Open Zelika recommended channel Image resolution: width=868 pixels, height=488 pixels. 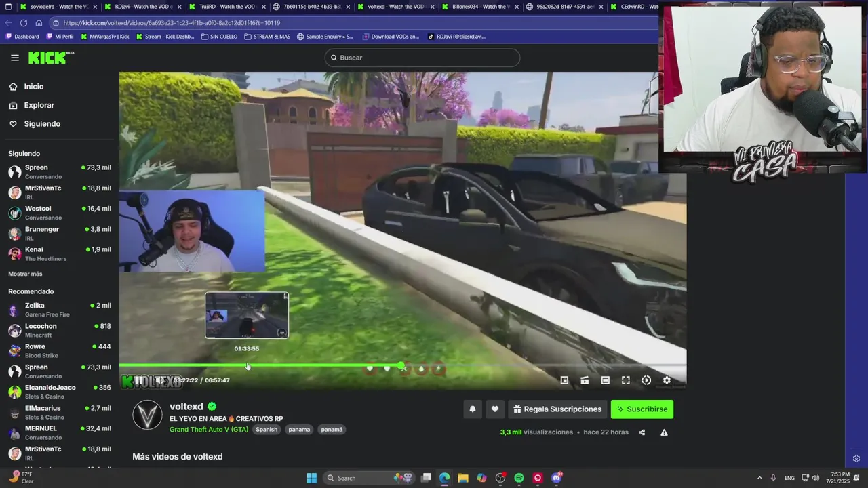[x=60, y=310]
